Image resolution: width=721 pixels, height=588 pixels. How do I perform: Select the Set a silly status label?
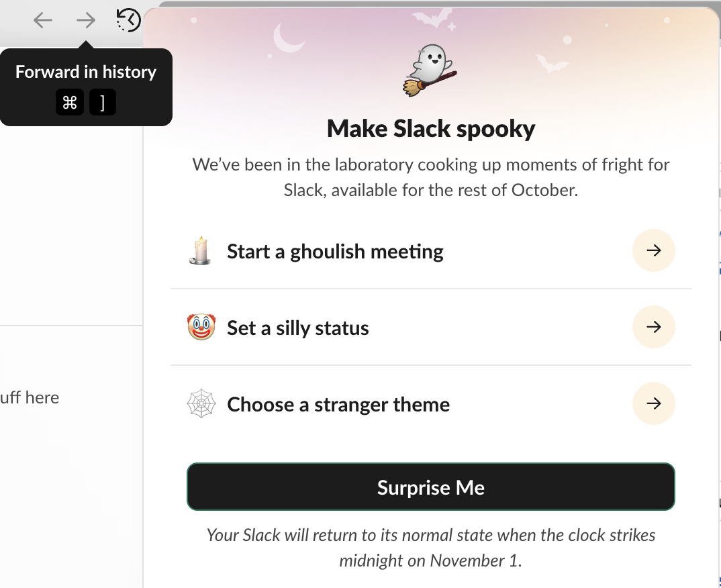[x=298, y=328]
